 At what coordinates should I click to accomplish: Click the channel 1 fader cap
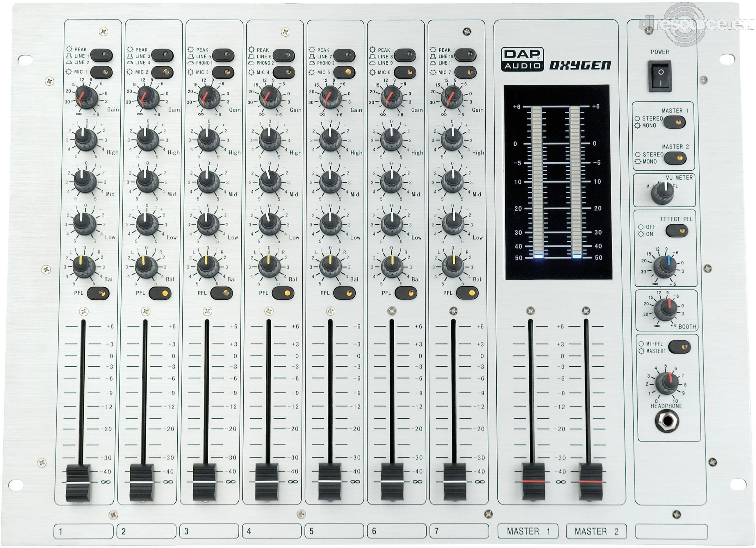pos(78,483)
